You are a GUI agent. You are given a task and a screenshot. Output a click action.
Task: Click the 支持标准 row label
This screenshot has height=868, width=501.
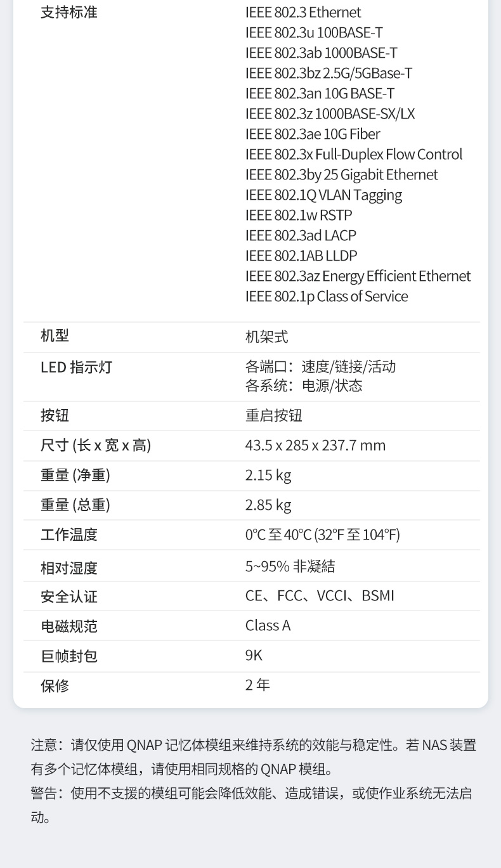point(69,13)
